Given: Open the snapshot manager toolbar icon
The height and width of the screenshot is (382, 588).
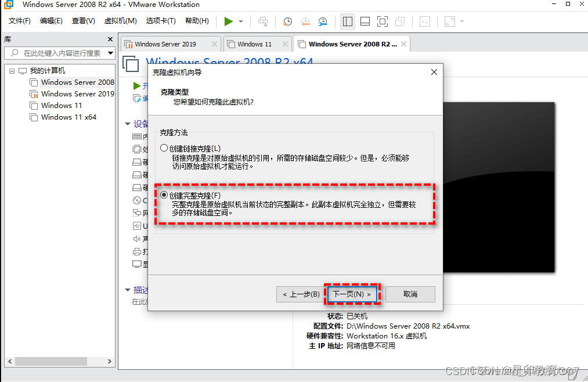Looking at the screenshot, I should (x=323, y=21).
